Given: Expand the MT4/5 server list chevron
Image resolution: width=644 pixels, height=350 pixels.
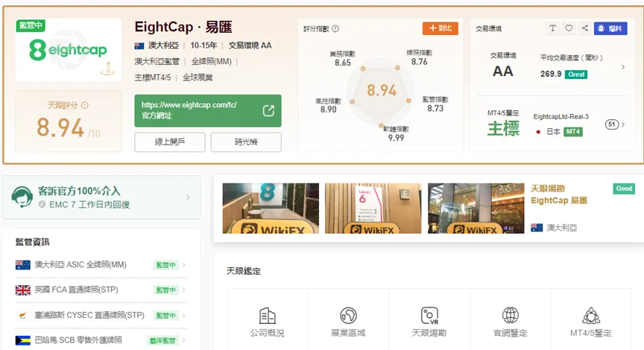Looking at the screenshot, I should coord(623,124).
